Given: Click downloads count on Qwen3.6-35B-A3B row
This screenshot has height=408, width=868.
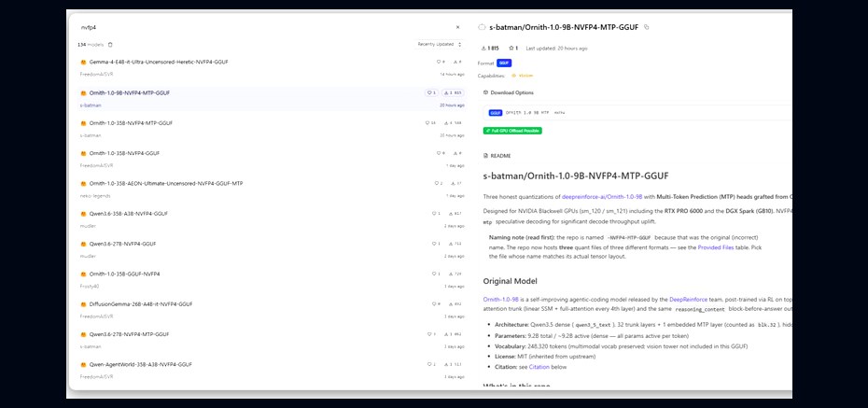Looking at the screenshot, I should pyautogui.click(x=456, y=214).
